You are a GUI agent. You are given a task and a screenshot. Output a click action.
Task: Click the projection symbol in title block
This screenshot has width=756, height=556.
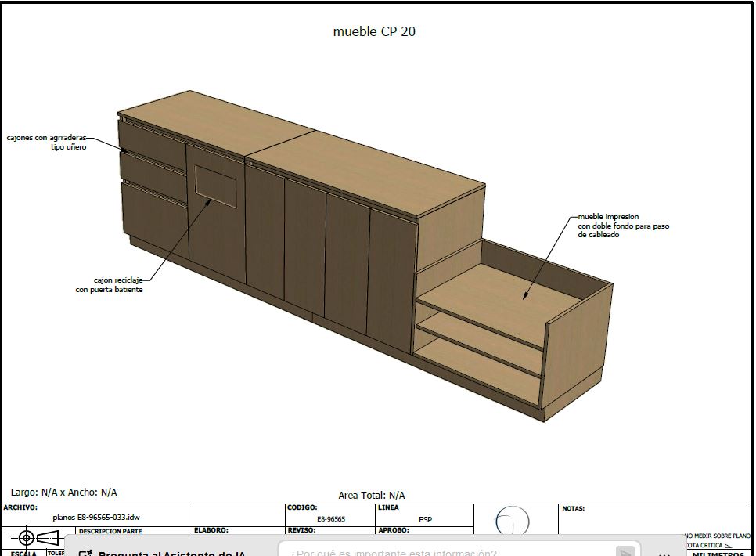coord(41,538)
